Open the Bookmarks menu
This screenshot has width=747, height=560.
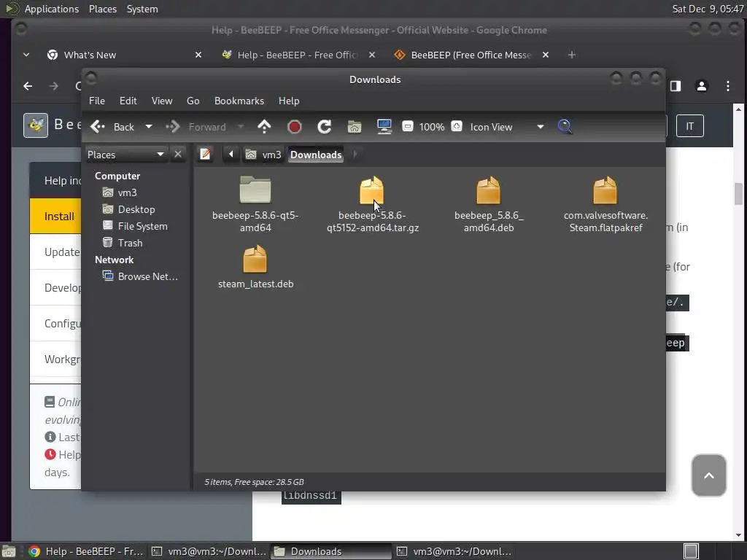tap(239, 101)
